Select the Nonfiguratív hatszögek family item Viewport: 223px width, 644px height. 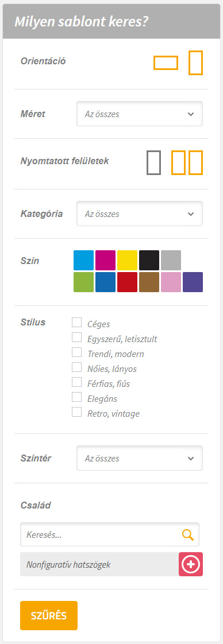tap(99, 564)
